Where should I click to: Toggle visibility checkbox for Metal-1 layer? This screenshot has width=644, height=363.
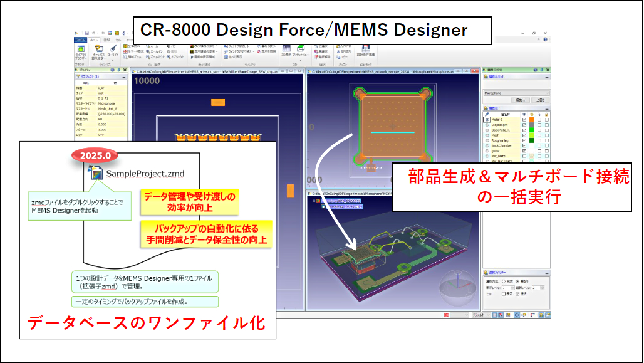tap(524, 120)
